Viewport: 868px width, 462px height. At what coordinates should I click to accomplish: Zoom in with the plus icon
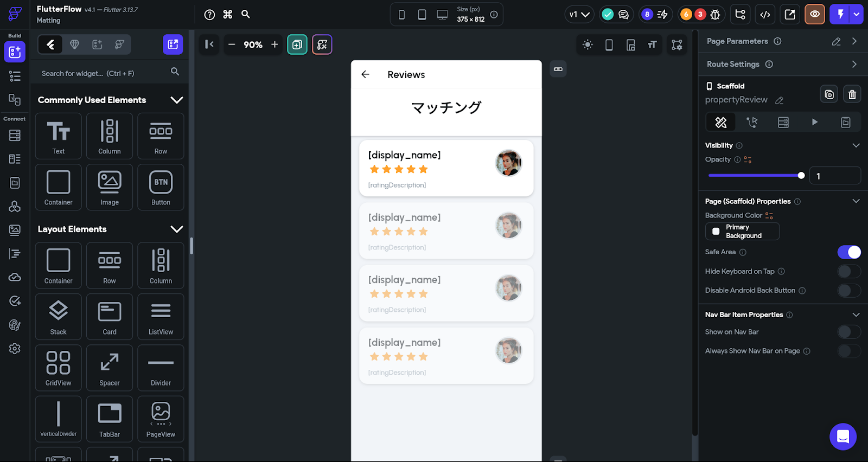coord(275,44)
